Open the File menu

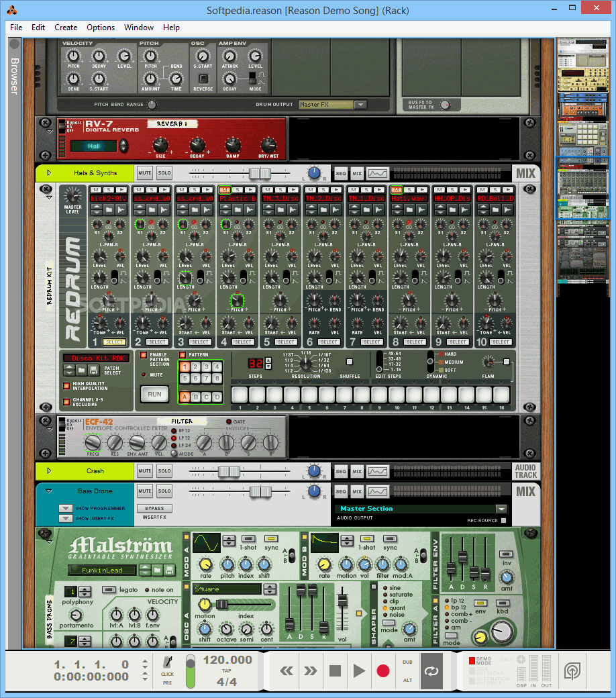click(16, 27)
